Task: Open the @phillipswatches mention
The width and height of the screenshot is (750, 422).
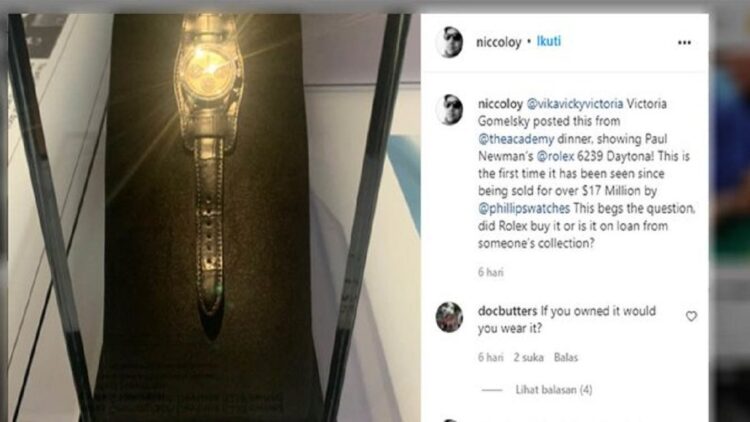Action: [x=524, y=209]
